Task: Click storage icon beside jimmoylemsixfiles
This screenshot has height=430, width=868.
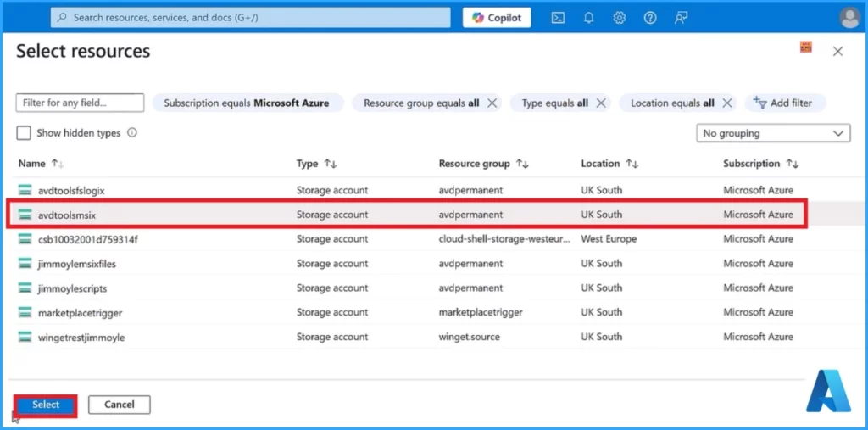Action: click(x=25, y=263)
